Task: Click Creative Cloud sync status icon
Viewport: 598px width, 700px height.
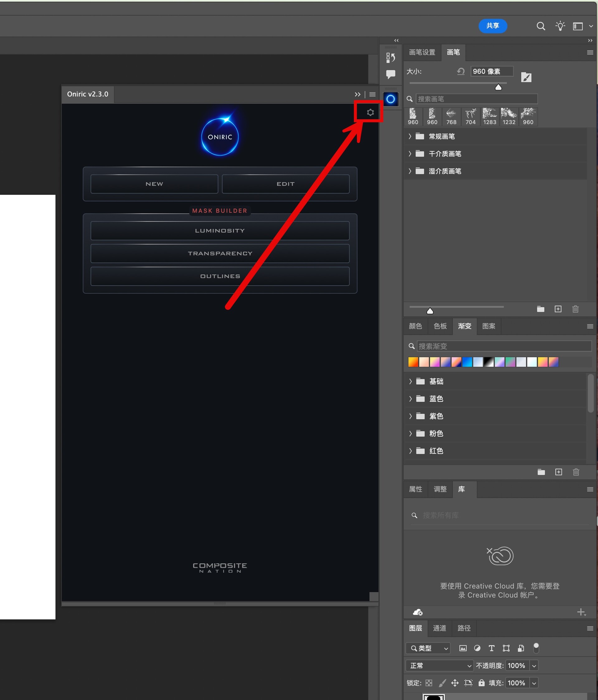Action: click(x=418, y=612)
